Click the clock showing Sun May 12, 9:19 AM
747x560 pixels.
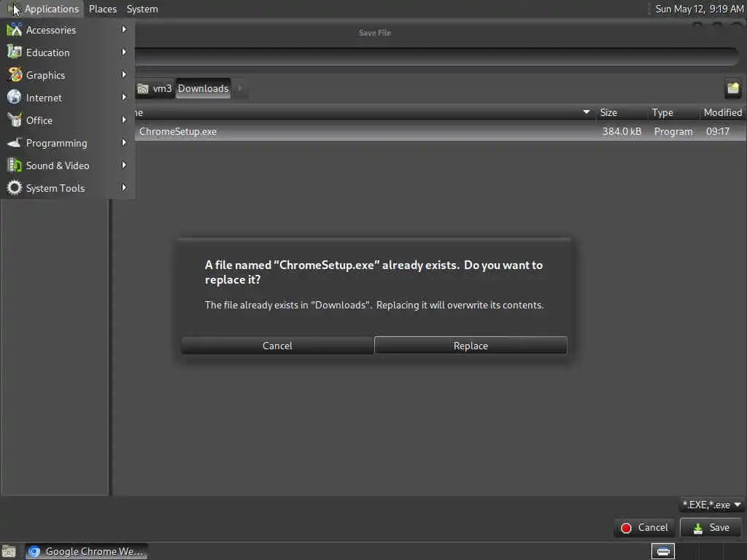(699, 9)
